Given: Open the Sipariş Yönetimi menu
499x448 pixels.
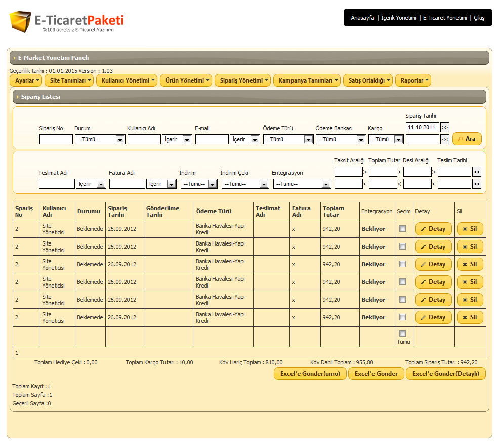Looking at the screenshot, I should click(242, 80).
